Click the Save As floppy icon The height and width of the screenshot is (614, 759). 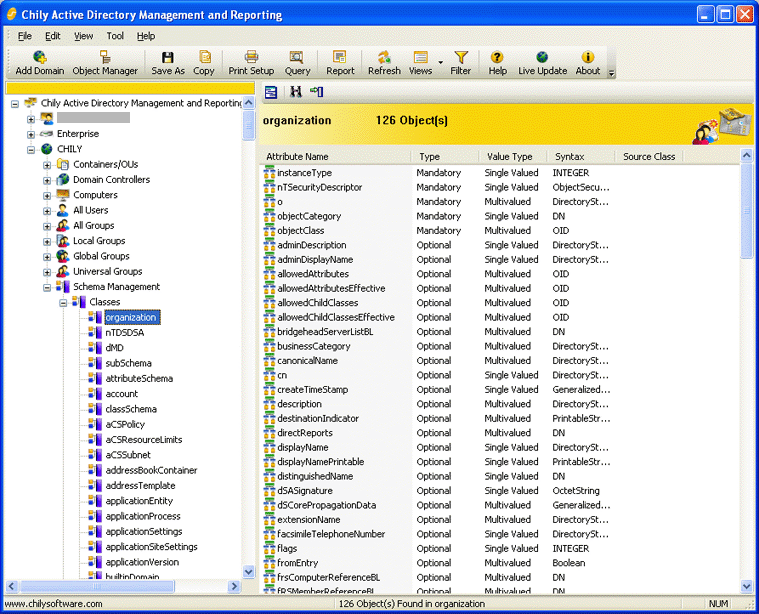pyautogui.click(x=168, y=63)
